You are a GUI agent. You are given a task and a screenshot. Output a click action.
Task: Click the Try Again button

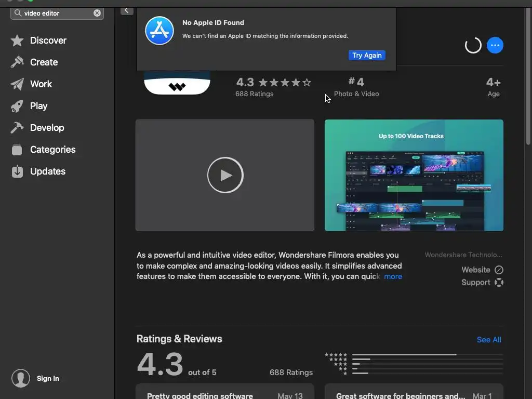[367, 55]
